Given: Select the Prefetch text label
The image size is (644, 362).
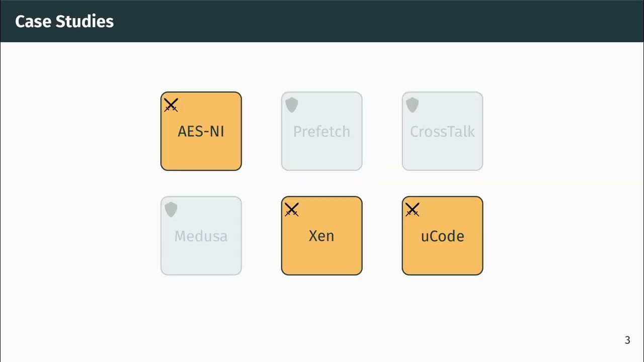Looking at the screenshot, I should 321,132.
